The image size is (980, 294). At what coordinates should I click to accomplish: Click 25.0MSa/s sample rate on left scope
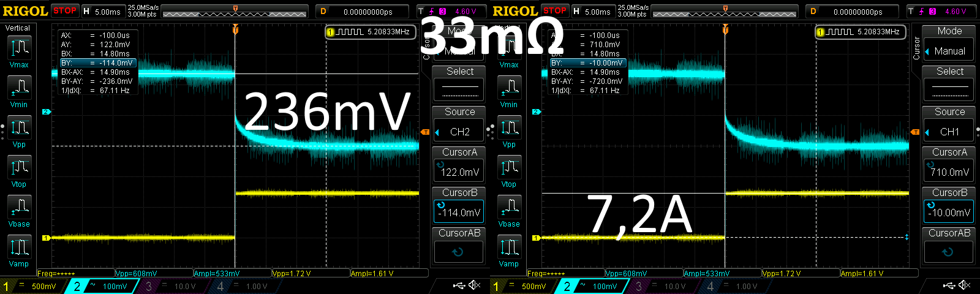(143, 8)
